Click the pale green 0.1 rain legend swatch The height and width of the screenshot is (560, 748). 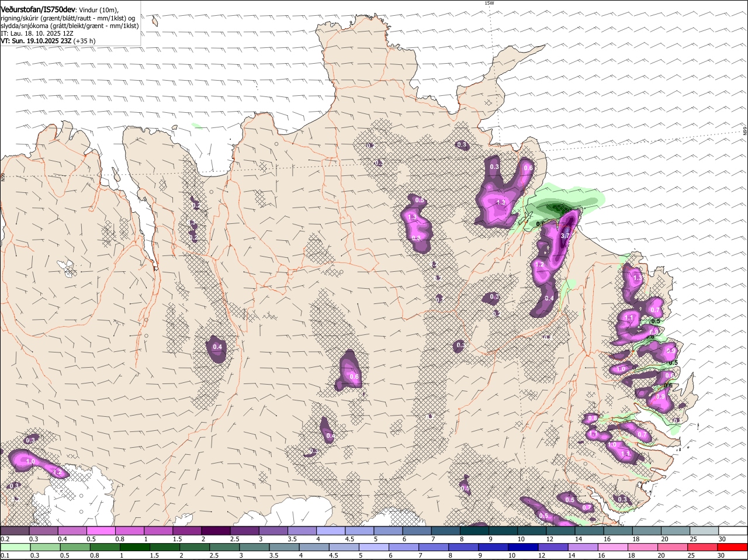coord(15,548)
